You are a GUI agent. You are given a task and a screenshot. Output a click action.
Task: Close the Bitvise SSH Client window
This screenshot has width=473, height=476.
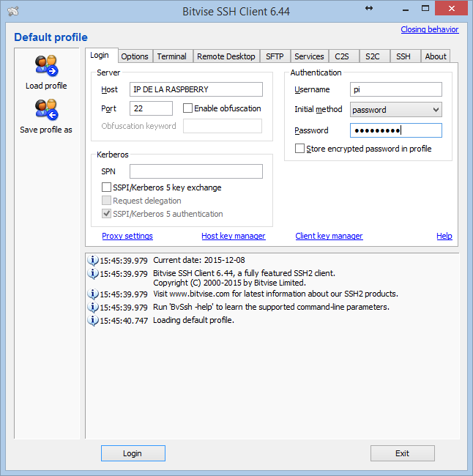tap(451, 8)
